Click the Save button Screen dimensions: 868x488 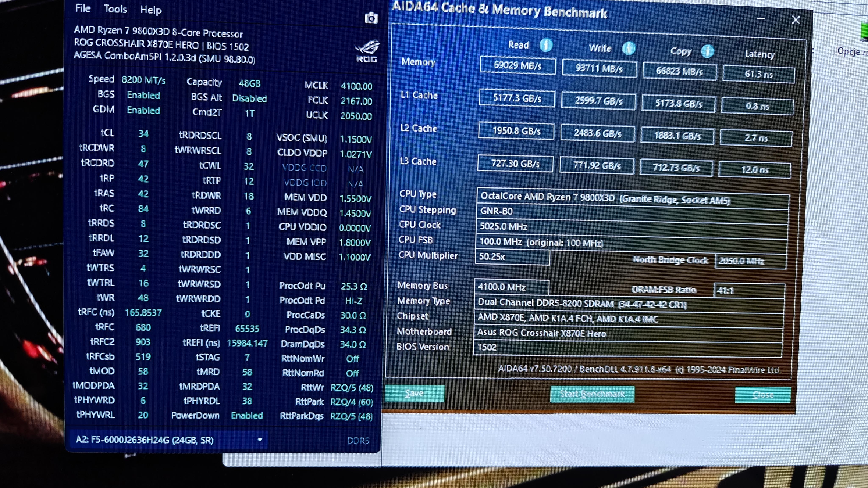pyautogui.click(x=414, y=393)
